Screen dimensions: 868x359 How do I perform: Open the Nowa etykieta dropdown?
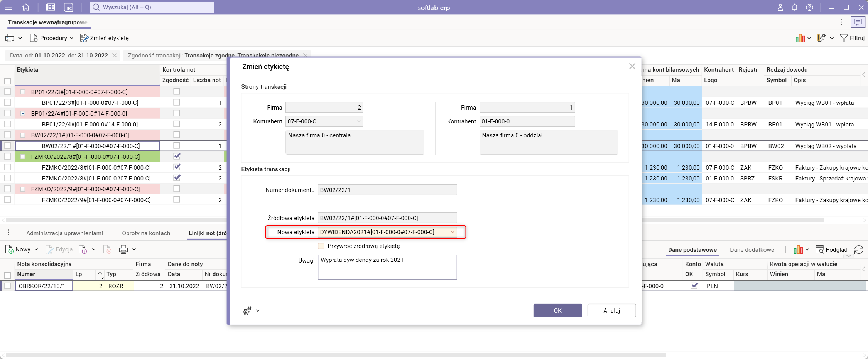click(x=453, y=232)
